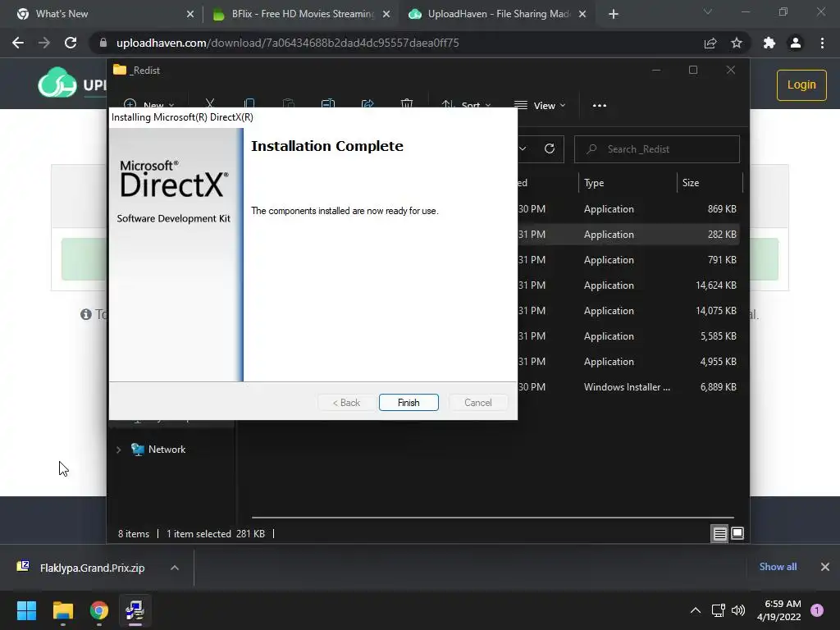The image size is (840, 630).
Task: Click the DirectX installer taskbar icon
Action: [x=135, y=610]
